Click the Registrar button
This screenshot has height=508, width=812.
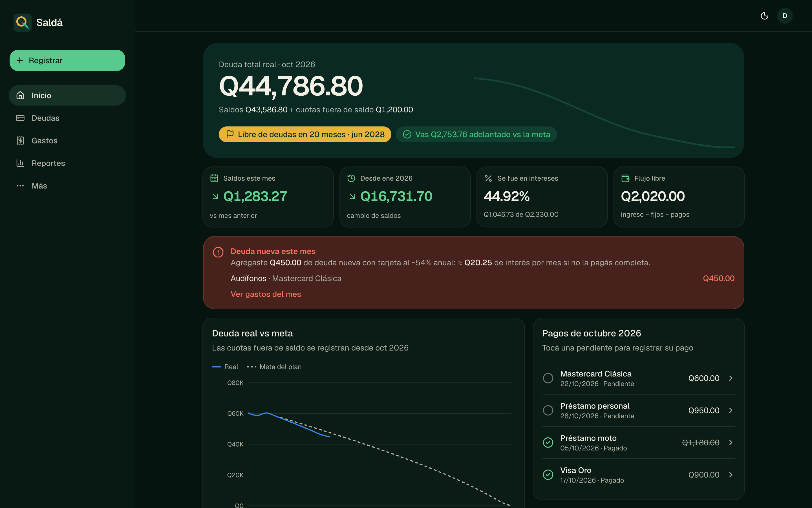click(67, 60)
